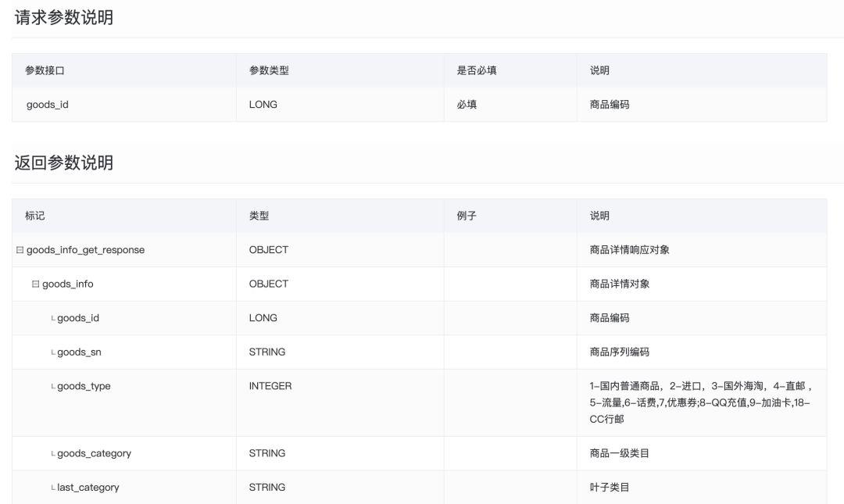Image resolution: width=844 pixels, height=504 pixels.
Task: Click the 参数接口 column header
Action: pos(45,70)
